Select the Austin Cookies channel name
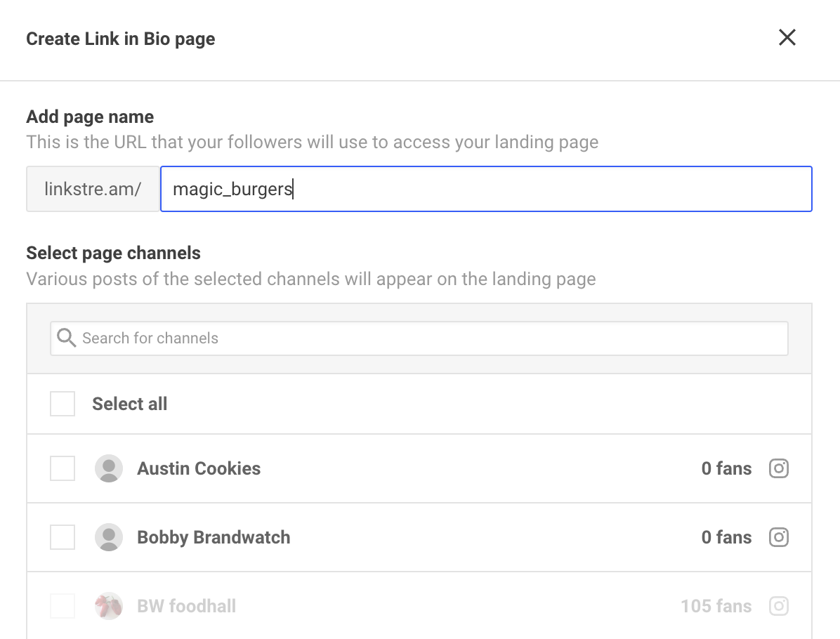This screenshot has width=840, height=639. pos(199,468)
